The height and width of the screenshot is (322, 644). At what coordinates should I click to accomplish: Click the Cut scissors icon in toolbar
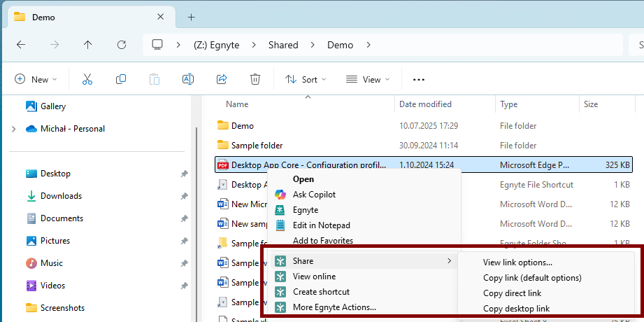(x=87, y=79)
